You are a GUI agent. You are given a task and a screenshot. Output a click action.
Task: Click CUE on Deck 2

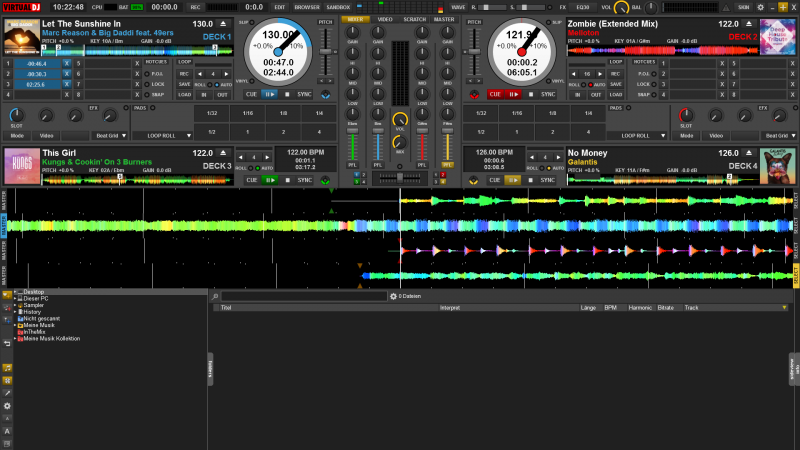point(494,94)
